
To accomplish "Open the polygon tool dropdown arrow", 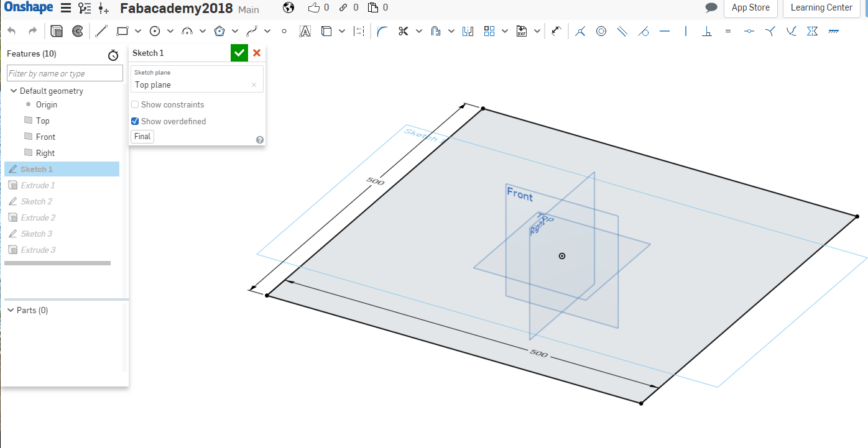I will click(235, 31).
